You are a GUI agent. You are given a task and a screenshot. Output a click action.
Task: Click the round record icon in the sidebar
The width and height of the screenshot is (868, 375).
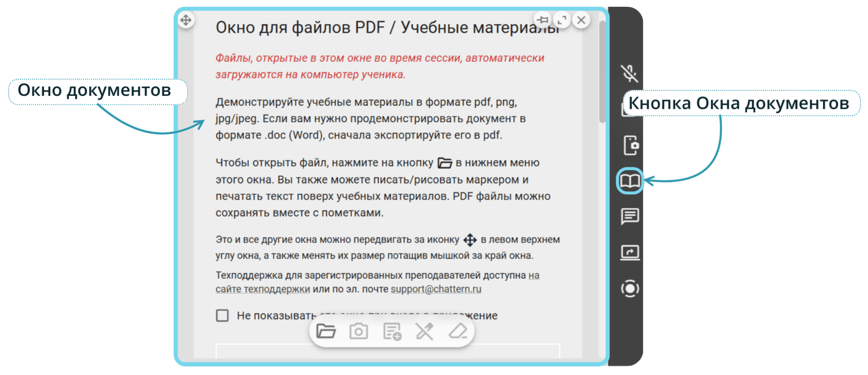[630, 288]
